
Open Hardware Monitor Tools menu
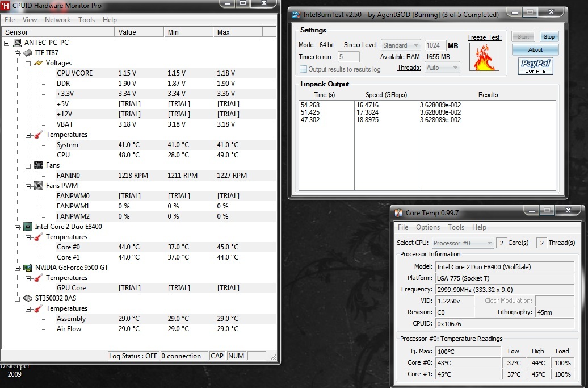pos(87,20)
